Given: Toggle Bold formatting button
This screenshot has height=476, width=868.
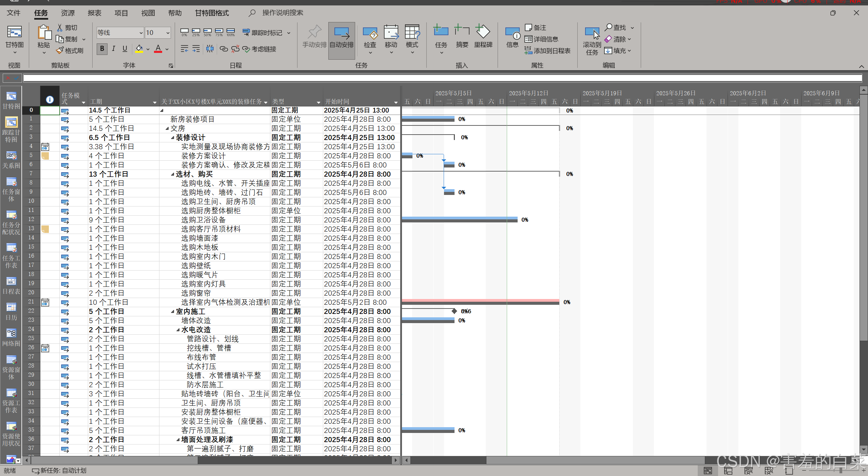Looking at the screenshot, I should (x=102, y=49).
